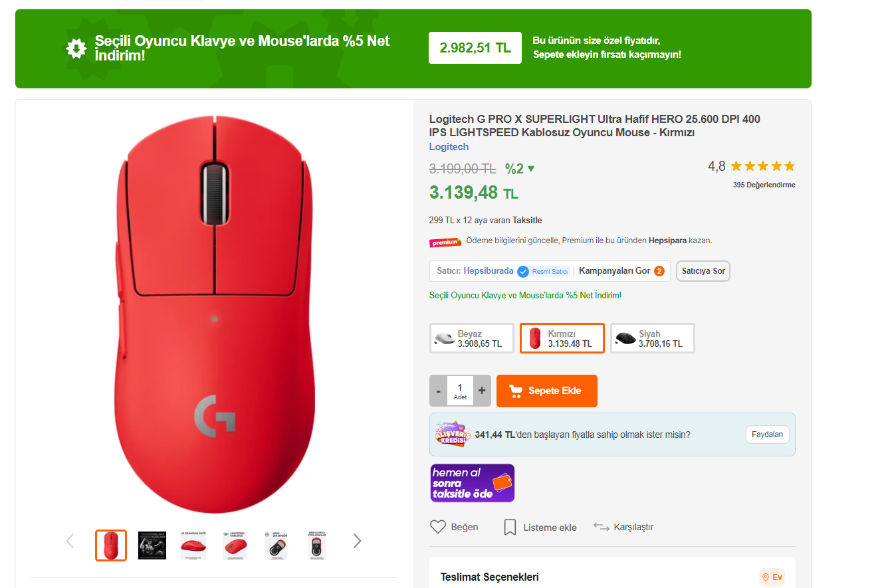Image resolution: width=880 pixels, height=588 pixels.
Task: Decrease quantity with minus button
Action: coord(439,391)
